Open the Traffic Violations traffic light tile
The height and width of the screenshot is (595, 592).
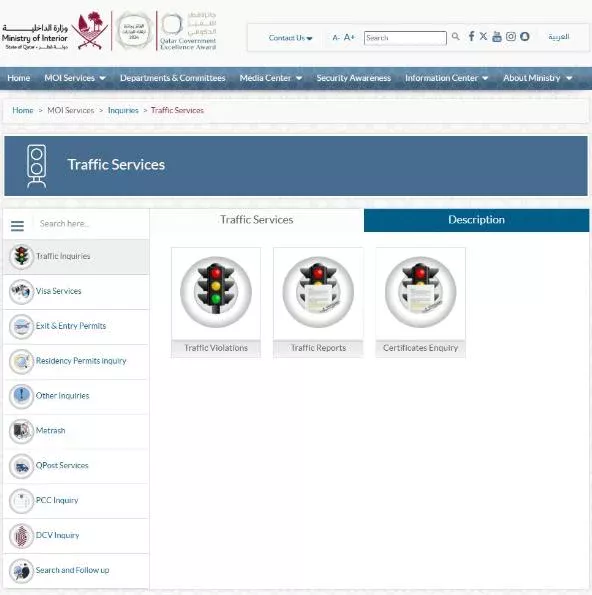[216, 292]
